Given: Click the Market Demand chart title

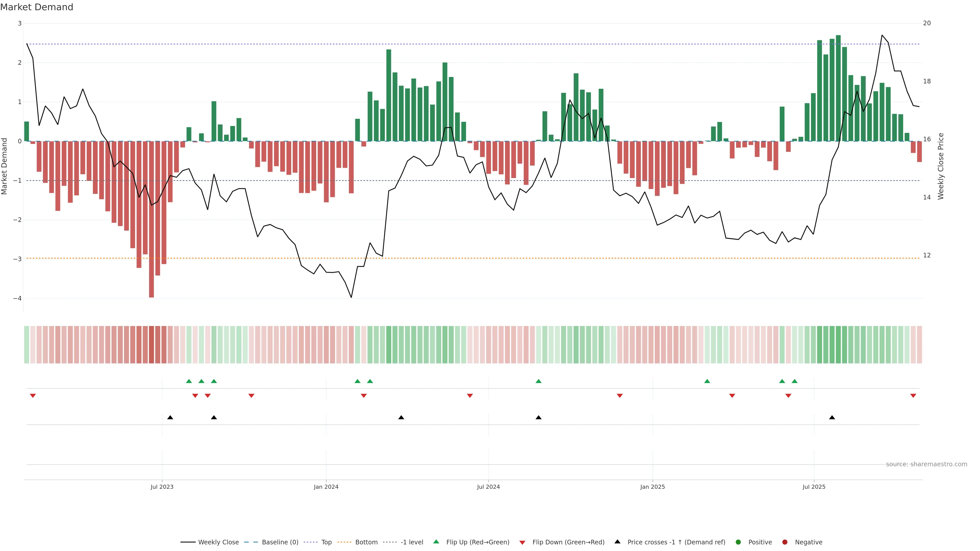Looking at the screenshot, I should tap(36, 7).
